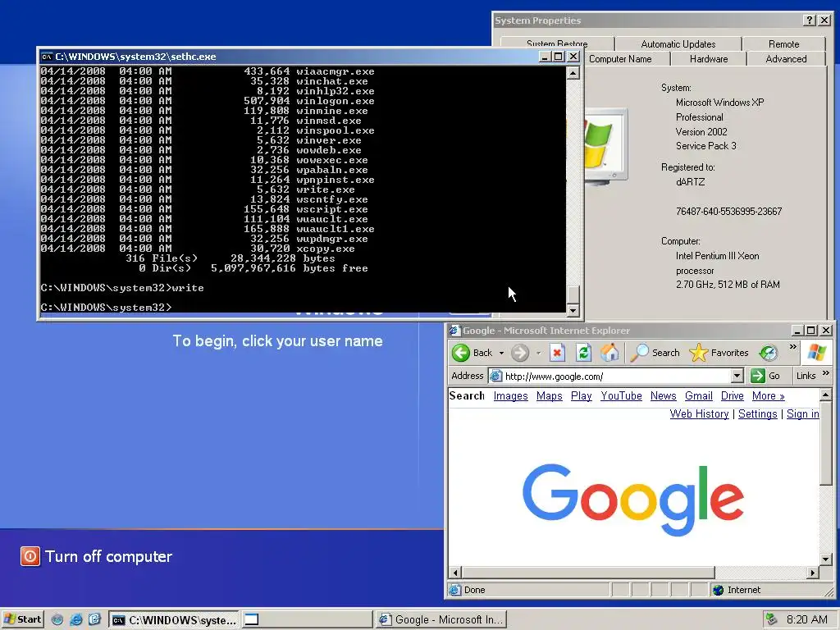Switch to the Automatic Updates tab

coord(678,44)
